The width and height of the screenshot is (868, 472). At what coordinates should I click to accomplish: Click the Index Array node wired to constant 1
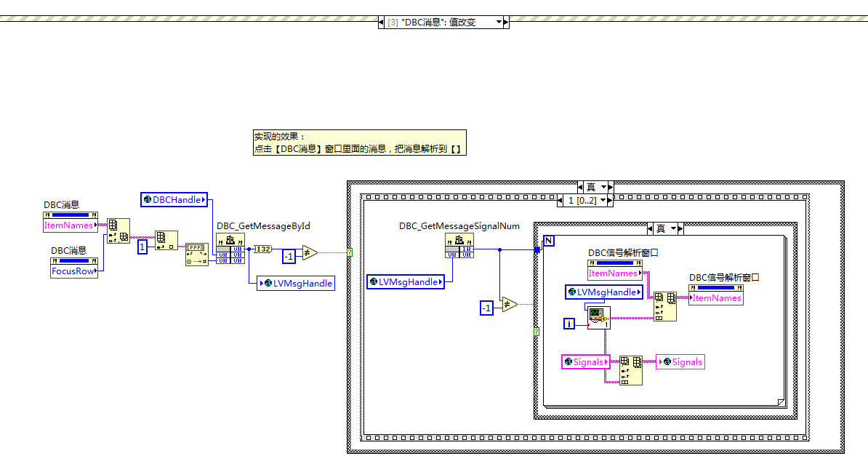166,240
